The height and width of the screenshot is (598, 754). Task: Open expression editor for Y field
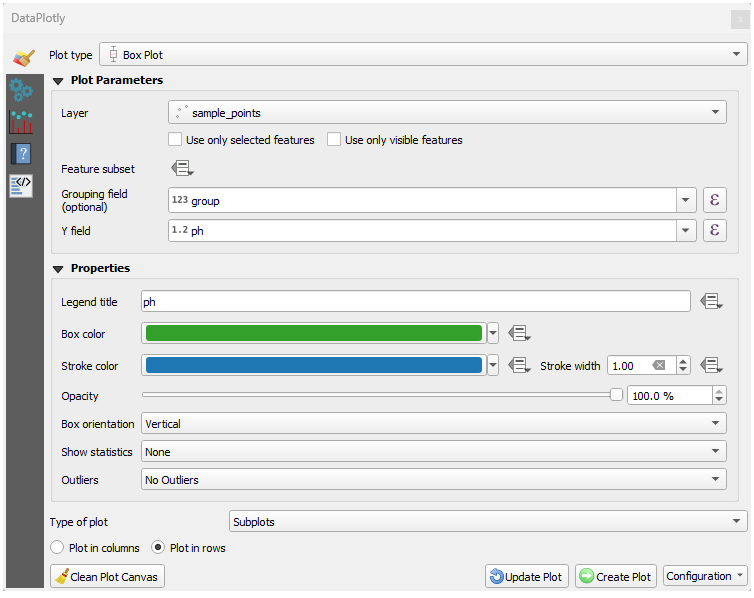pos(714,231)
